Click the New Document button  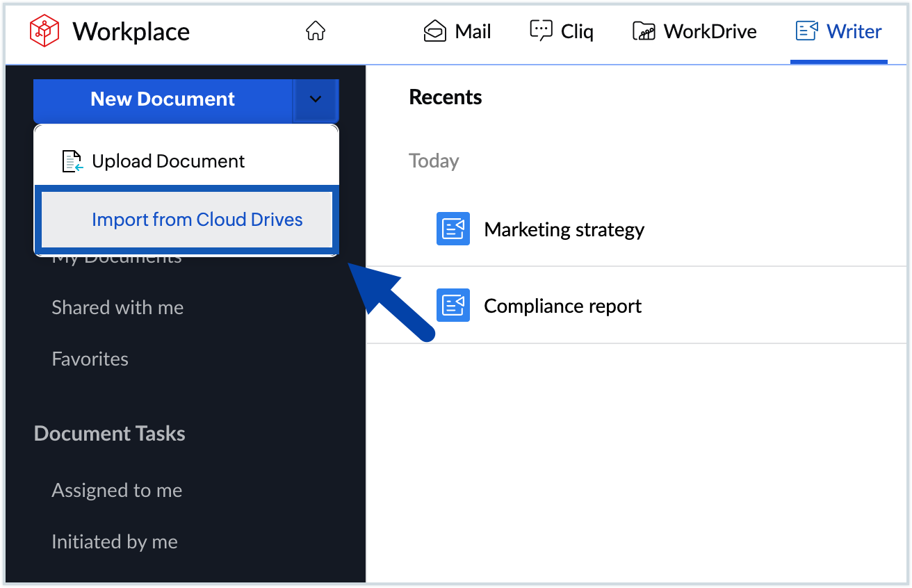(x=163, y=99)
